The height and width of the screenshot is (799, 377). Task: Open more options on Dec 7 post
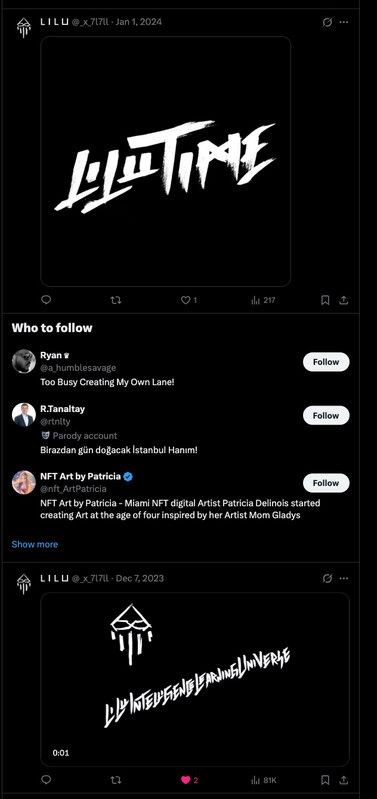pyautogui.click(x=344, y=578)
